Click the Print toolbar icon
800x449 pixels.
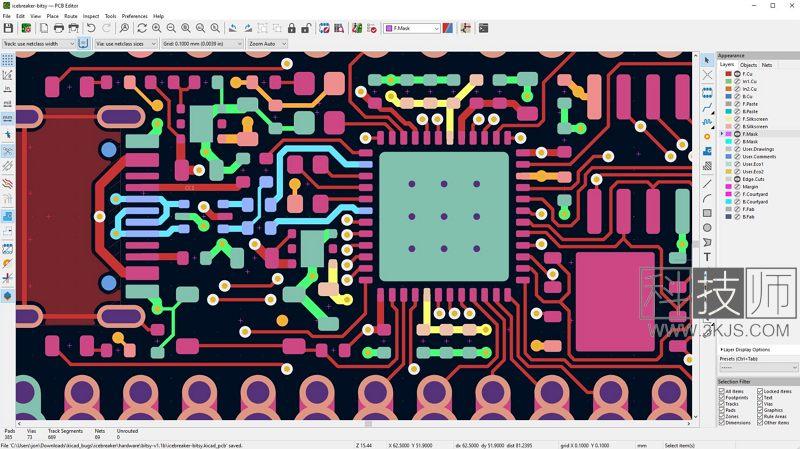pos(59,29)
